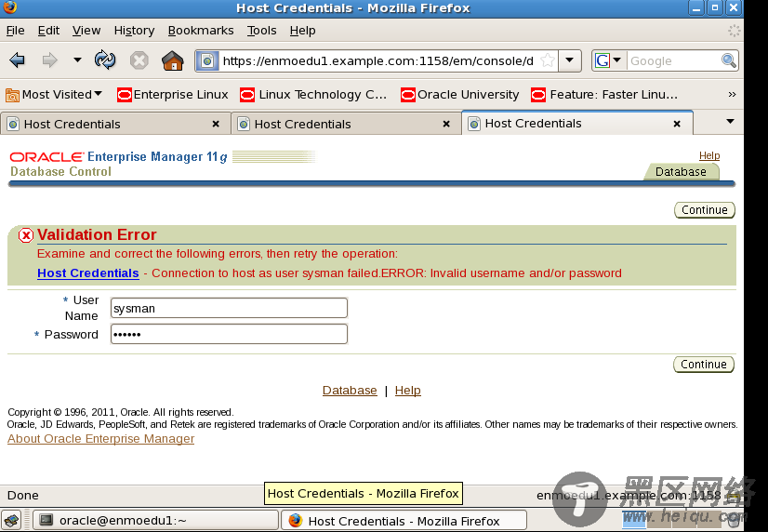Open the URL bar history dropdown
This screenshot has width=768, height=532.
[x=570, y=60]
